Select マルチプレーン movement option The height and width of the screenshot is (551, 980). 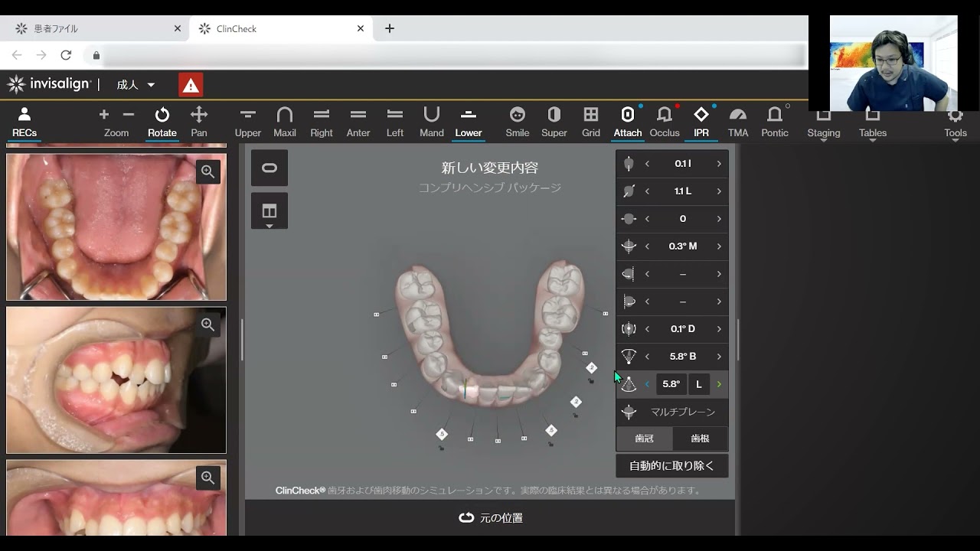pos(672,412)
